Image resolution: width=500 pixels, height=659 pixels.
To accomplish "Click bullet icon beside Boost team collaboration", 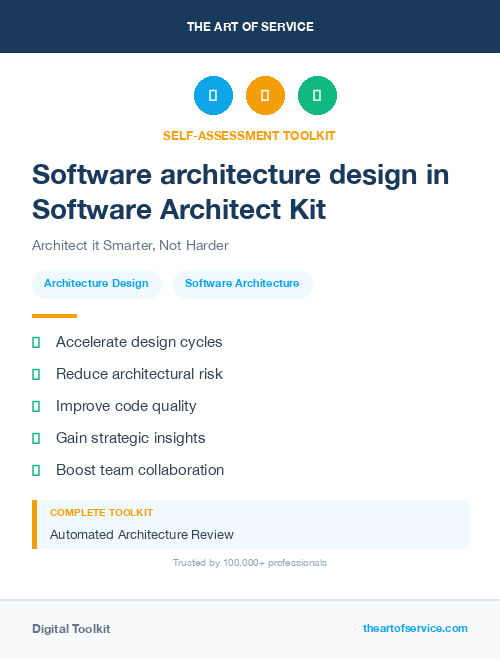I will tap(36, 470).
